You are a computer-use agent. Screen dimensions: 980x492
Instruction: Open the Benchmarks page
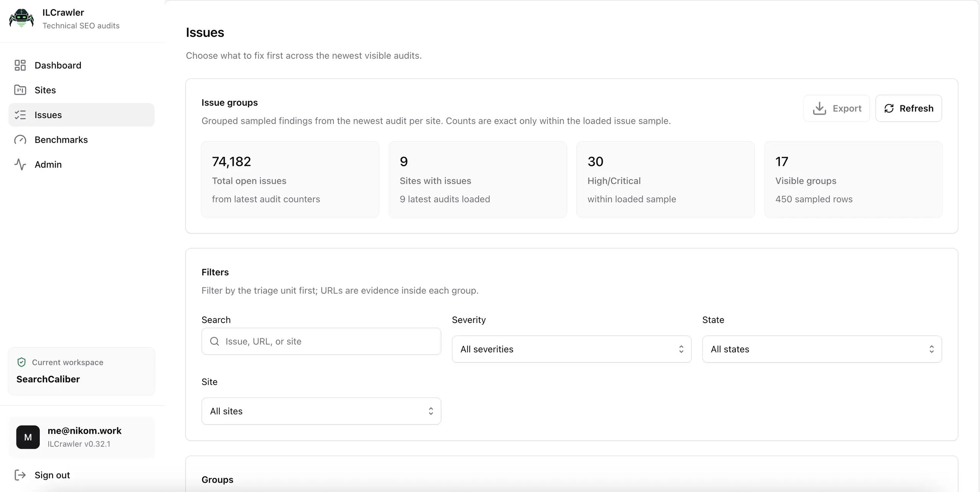(x=81, y=140)
